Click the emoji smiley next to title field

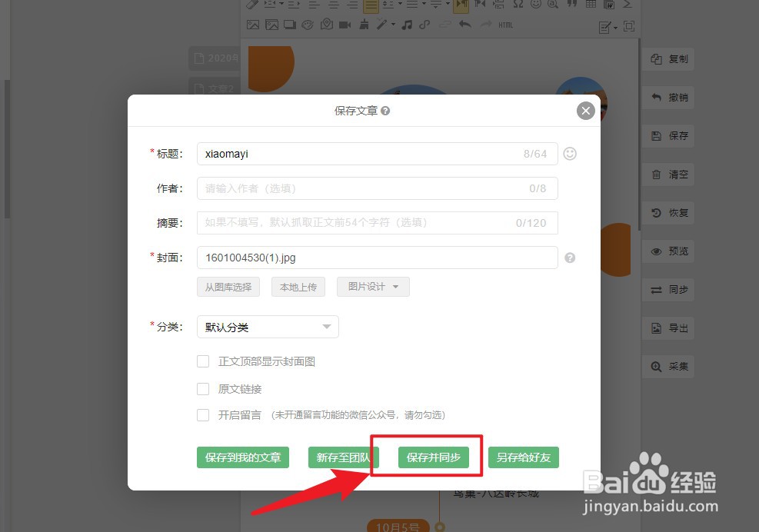point(570,154)
